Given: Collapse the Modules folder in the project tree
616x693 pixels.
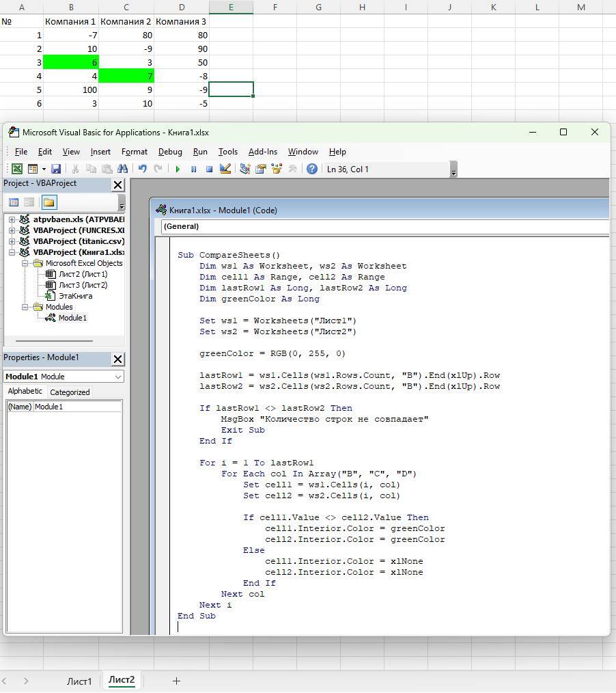Looking at the screenshot, I should pyautogui.click(x=25, y=307).
